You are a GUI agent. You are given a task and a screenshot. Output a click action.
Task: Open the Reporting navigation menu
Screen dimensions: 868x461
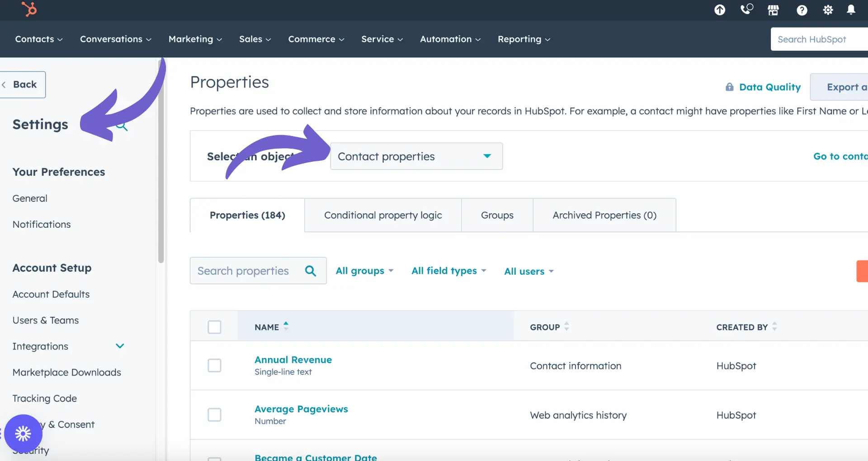click(524, 39)
